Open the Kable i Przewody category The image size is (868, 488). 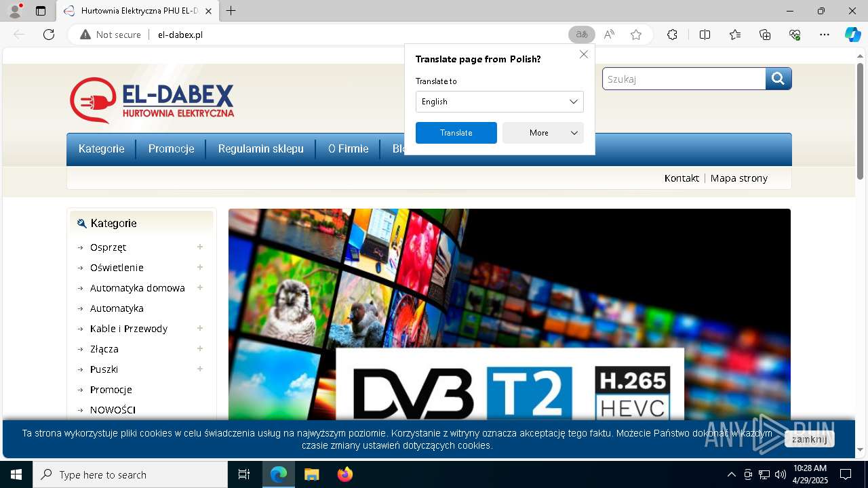[129, 329]
